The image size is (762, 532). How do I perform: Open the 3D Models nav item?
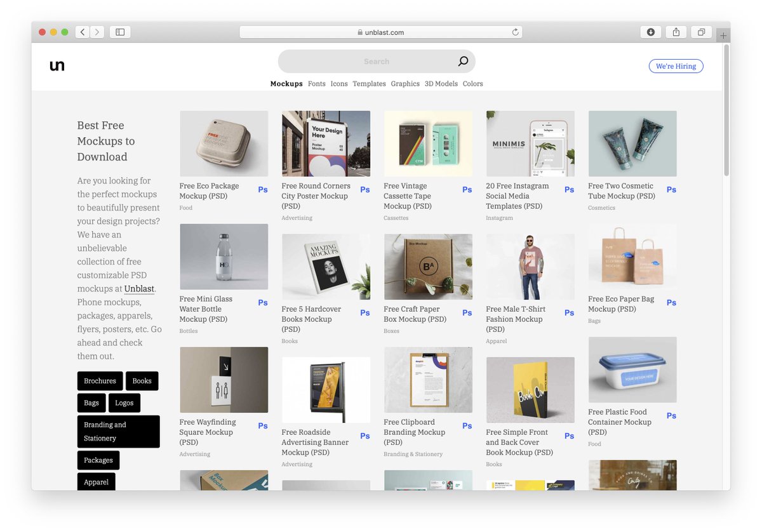(441, 84)
